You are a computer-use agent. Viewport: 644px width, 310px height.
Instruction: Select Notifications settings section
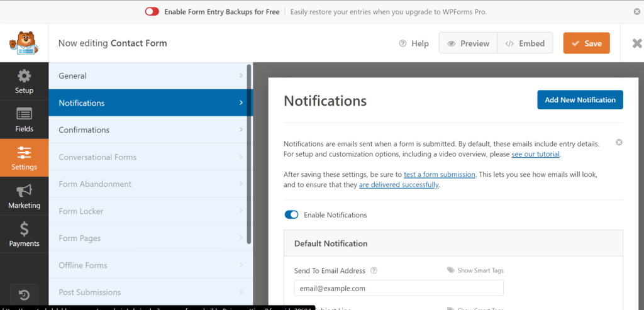click(x=151, y=102)
